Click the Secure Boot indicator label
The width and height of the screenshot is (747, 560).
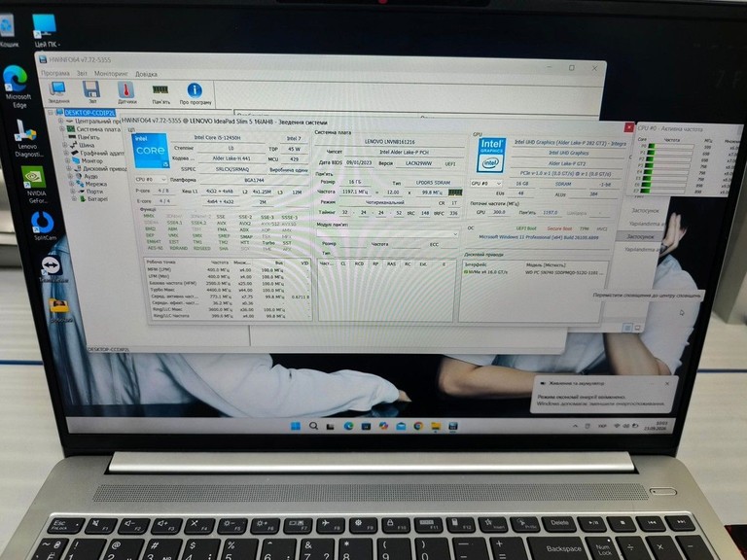[559, 229]
